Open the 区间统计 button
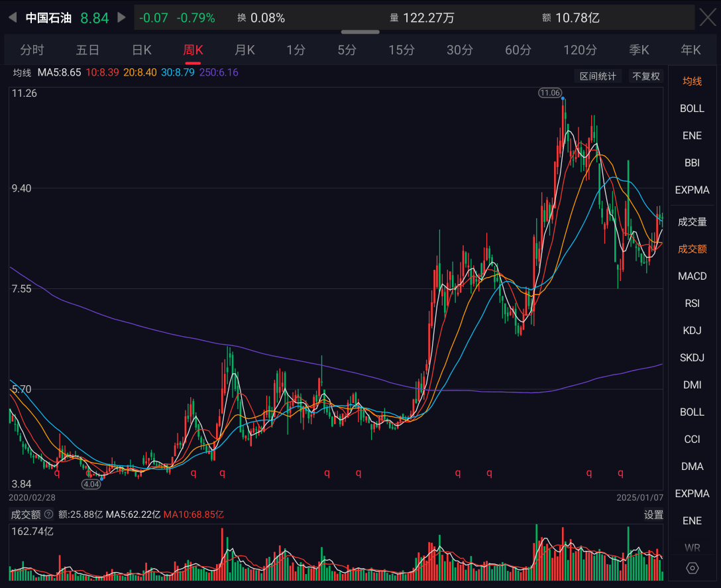 (598, 76)
